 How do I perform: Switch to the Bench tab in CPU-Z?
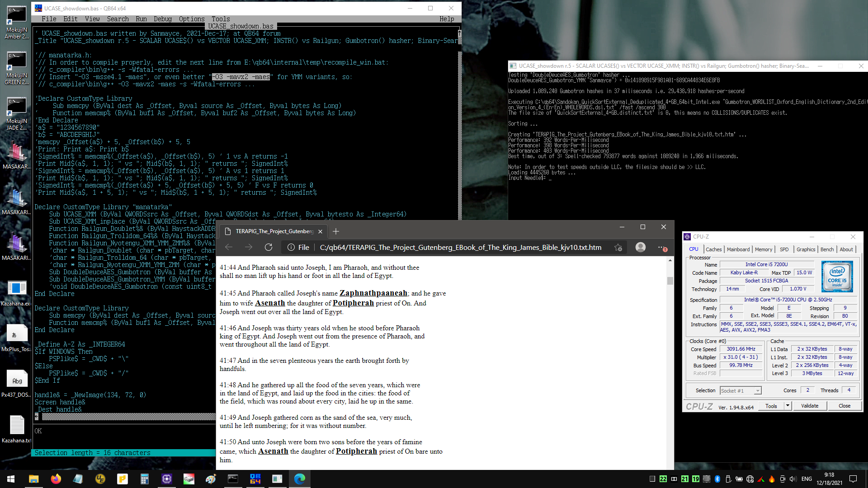827,249
